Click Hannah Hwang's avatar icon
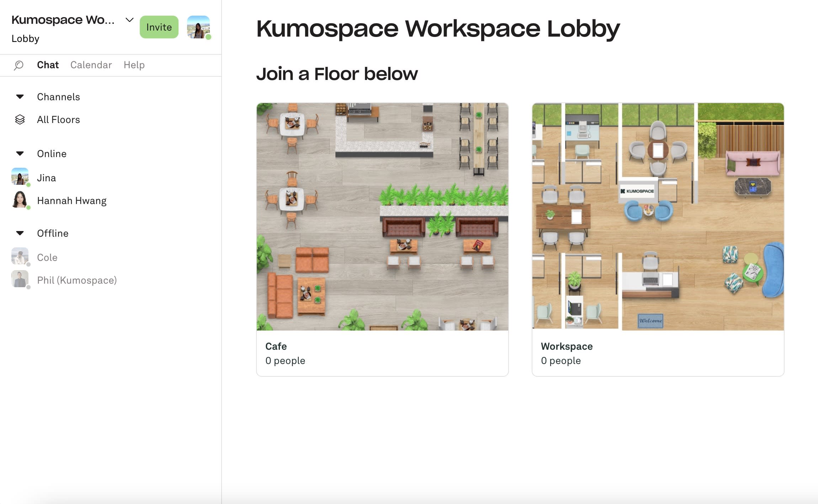 click(20, 200)
